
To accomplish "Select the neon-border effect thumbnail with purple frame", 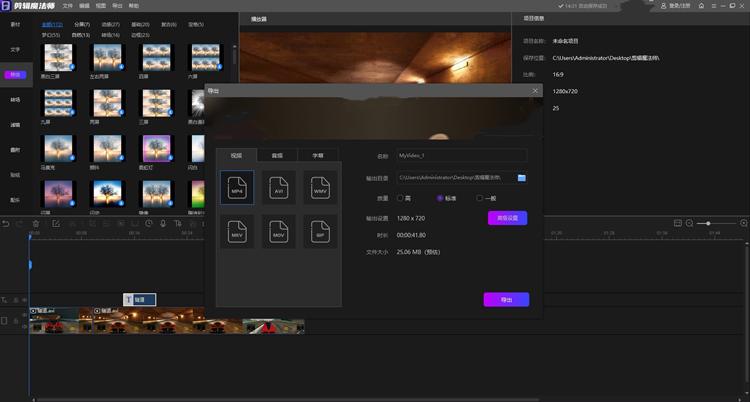I will pos(156,148).
